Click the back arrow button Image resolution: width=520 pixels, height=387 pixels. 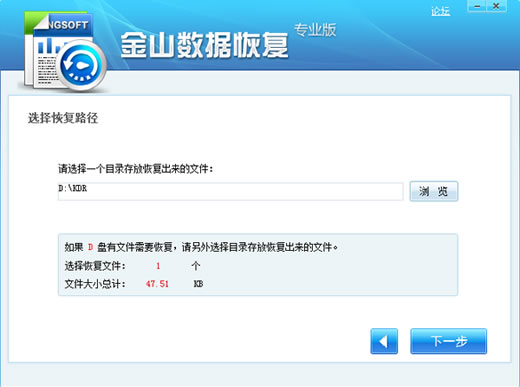384,341
